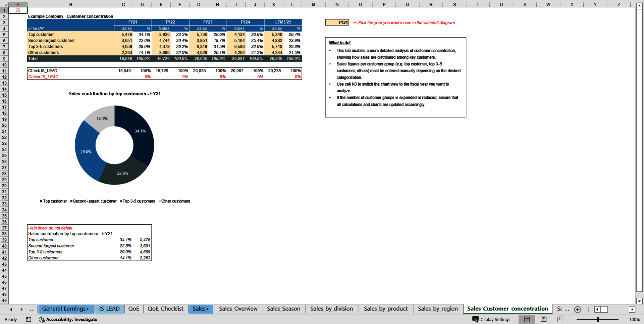Click the 100% zoom level button
Screen dimensions: 644x324
point(635,319)
